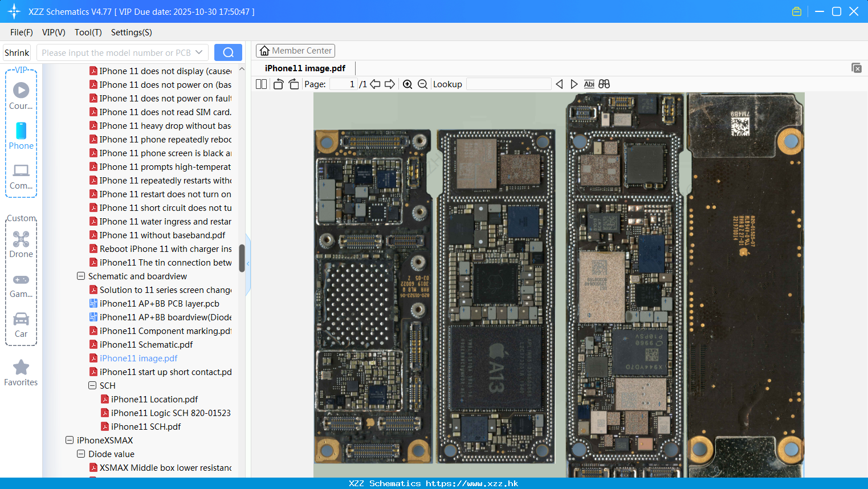Open the VIP(V) menu
Screen dimensions: 868x489
(54, 32)
